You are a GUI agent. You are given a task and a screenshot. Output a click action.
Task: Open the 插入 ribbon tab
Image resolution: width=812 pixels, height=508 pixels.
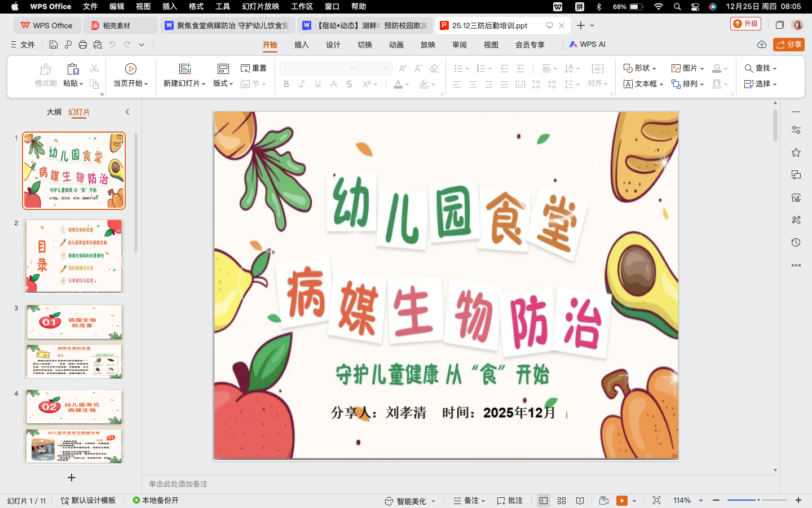[x=302, y=45]
